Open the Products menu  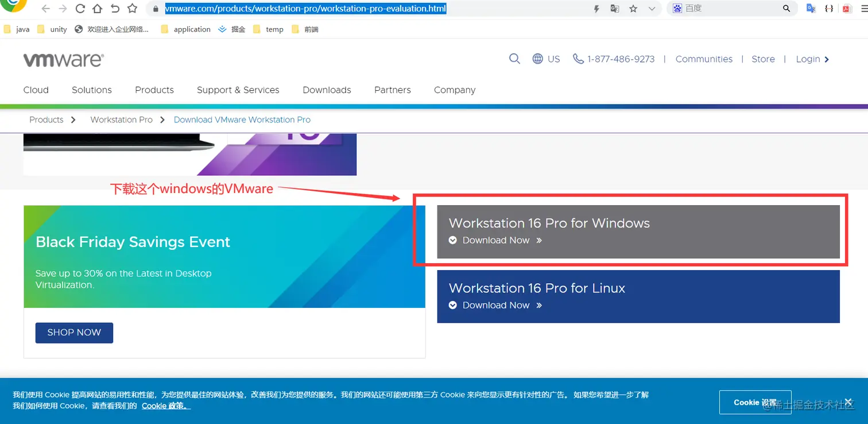coord(154,90)
